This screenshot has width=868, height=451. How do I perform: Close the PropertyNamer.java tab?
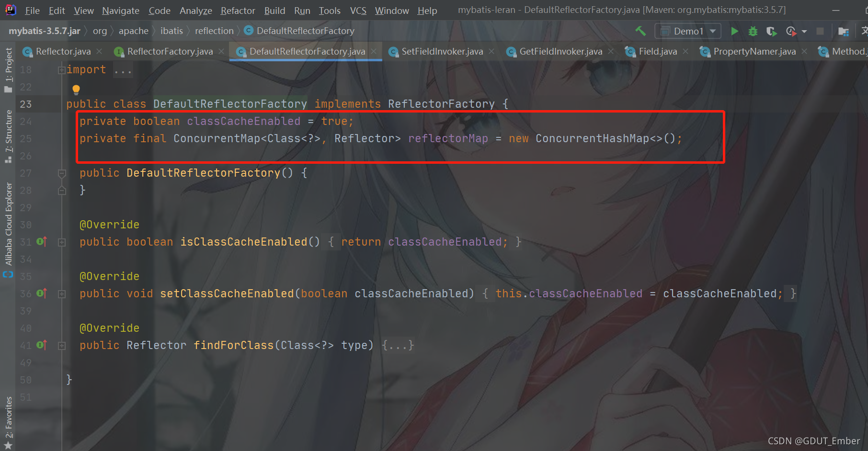tap(804, 51)
